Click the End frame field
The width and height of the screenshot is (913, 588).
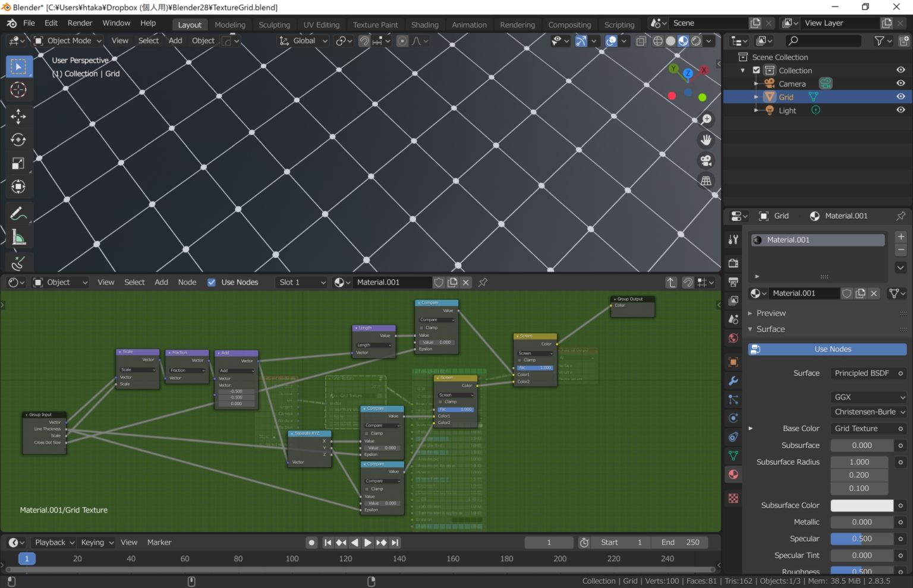point(680,542)
